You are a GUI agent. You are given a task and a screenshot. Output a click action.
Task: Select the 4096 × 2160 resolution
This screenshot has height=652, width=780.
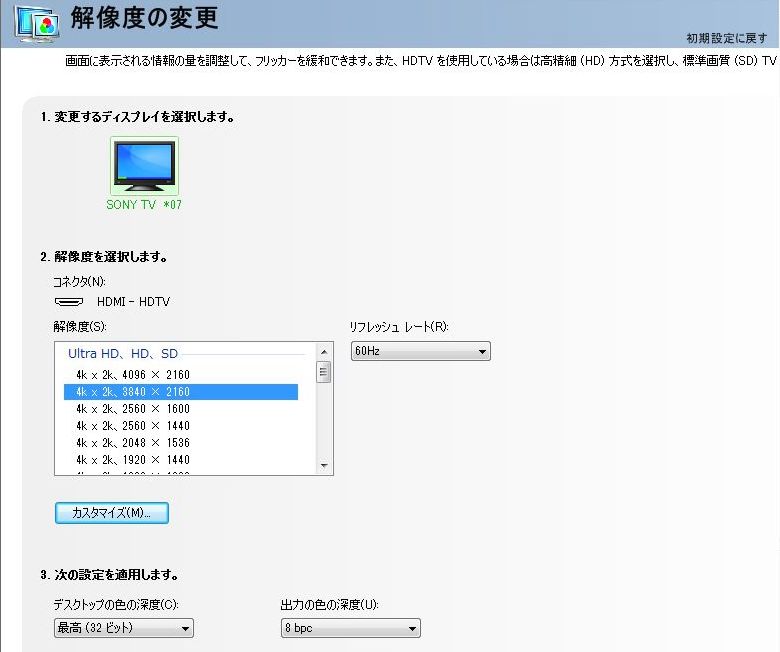(x=133, y=375)
